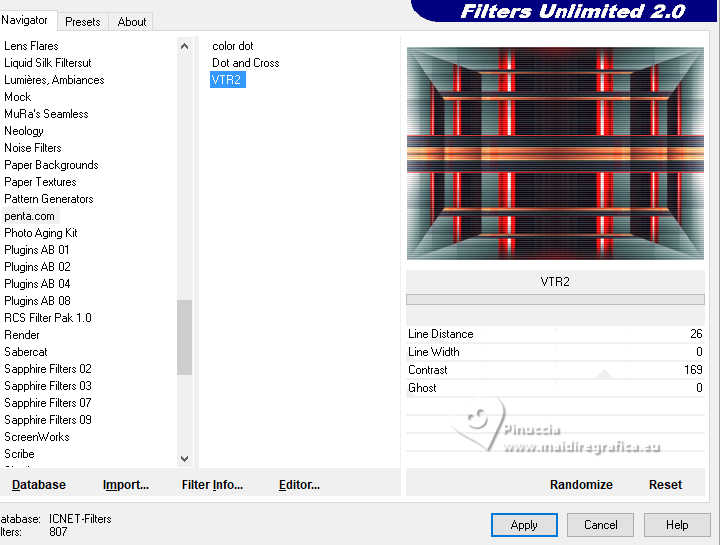Adjust the Line Width slider
The image size is (720, 545).
pos(555,352)
